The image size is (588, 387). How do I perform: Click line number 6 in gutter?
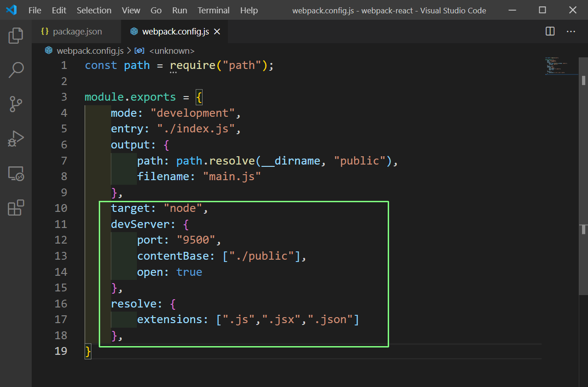point(64,145)
